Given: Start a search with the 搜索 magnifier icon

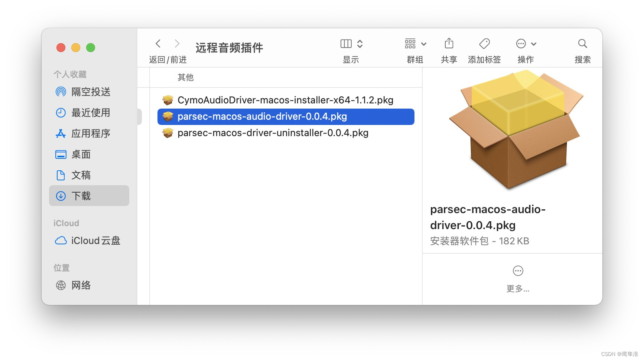Looking at the screenshot, I should coord(582,44).
